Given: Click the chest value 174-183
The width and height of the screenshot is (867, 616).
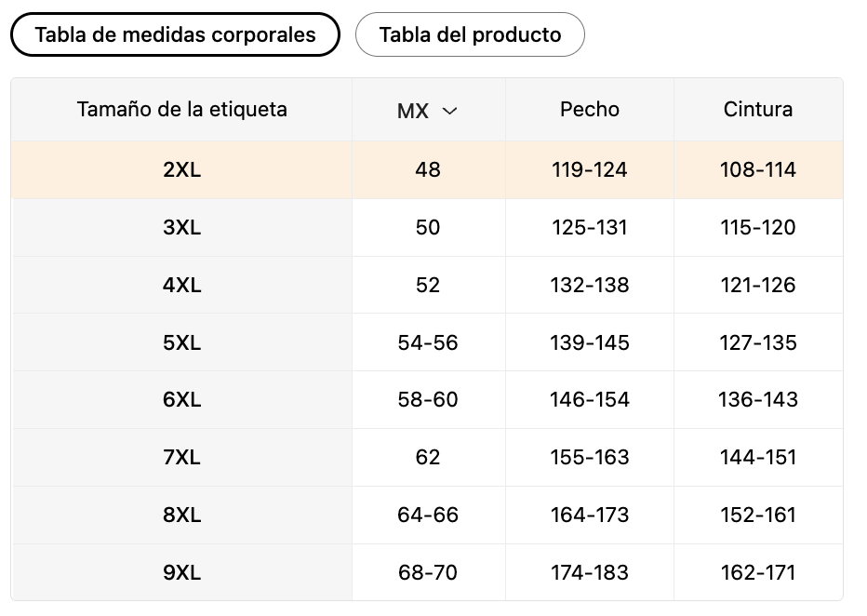Looking at the screenshot, I should (589, 573).
